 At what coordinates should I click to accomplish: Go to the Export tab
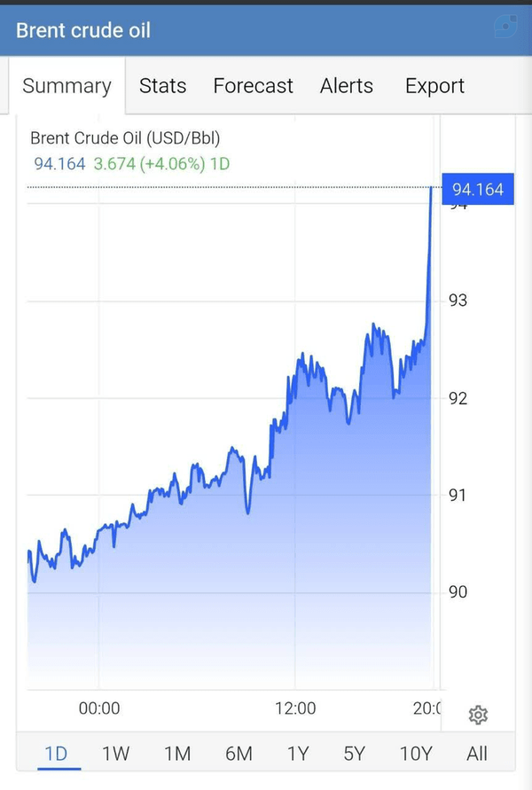tap(434, 86)
